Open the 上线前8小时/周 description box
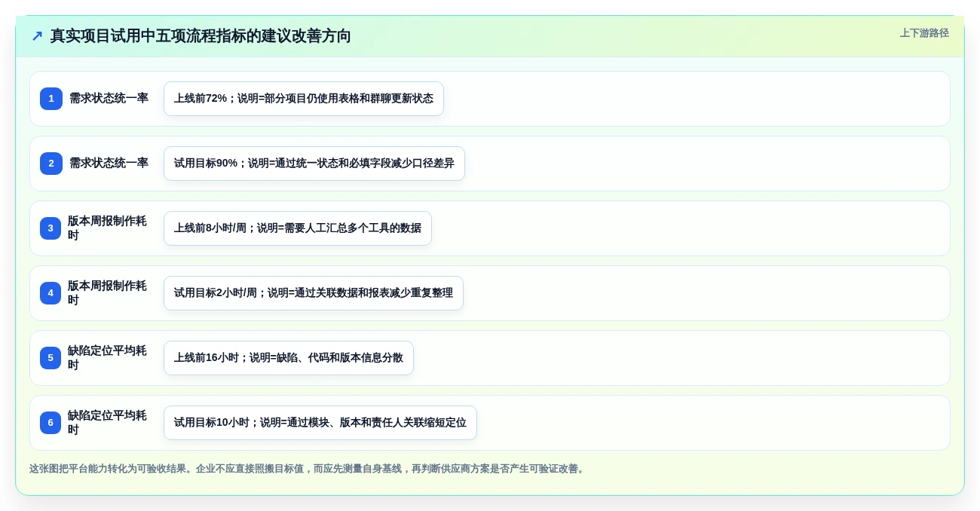 [298, 228]
